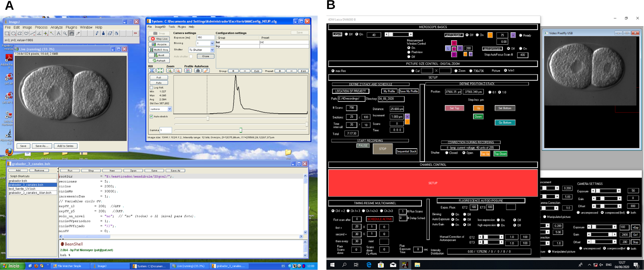Set AUTOLIGHT radio button to On
Screen dimensions: 644x270
point(478,35)
